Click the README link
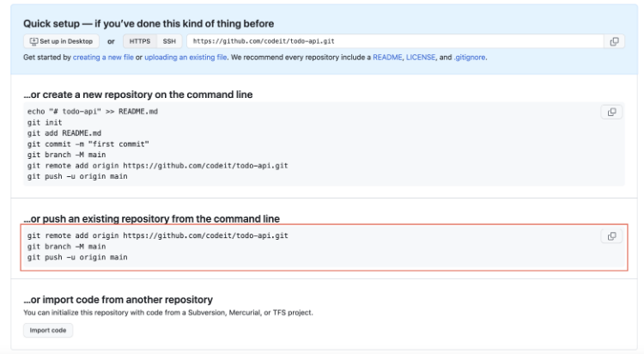The height and width of the screenshot is (354, 644). (387, 58)
